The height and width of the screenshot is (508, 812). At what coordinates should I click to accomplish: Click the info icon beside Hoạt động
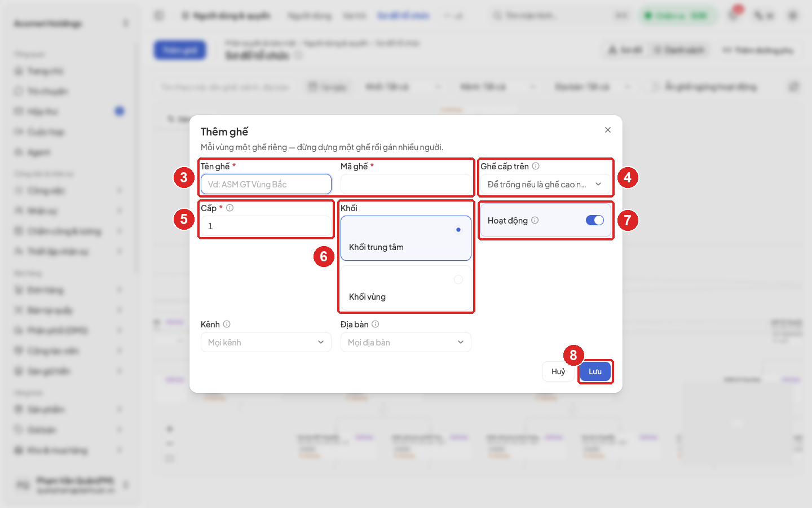click(x=535, y=220)
